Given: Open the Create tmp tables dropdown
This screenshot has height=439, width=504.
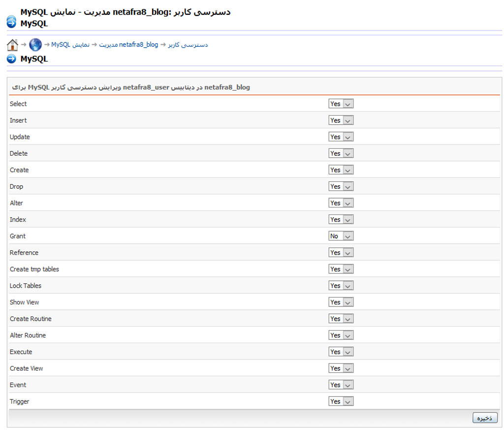Looking at the screenshot, I should click(x=341, y=269).
